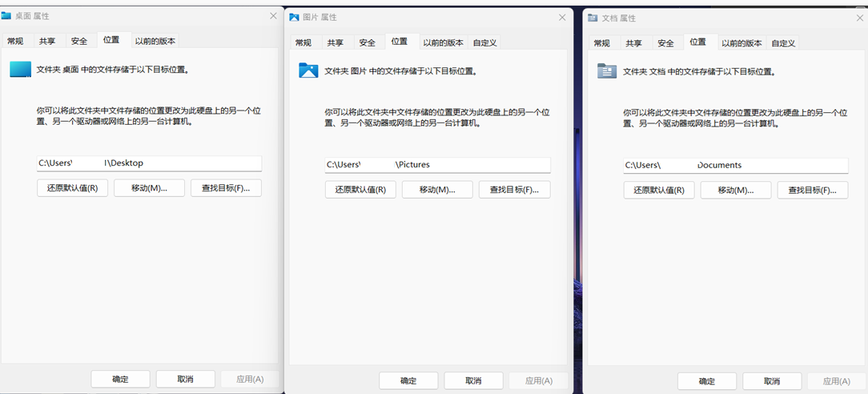868x394 pixels.
Task: Choose 查找目标(F)... in 图片 属性 window
Action: point(514,190)
